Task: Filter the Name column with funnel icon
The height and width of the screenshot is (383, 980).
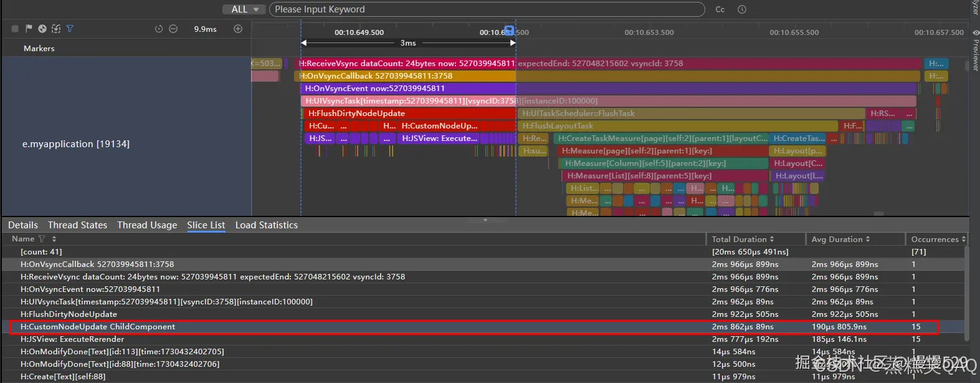Action: click(x=42, y=239)
